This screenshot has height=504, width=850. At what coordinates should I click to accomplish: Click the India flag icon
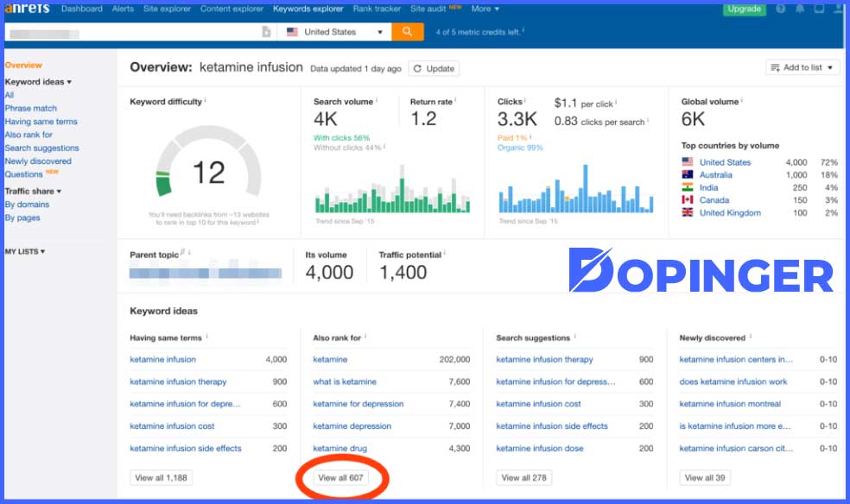tap(688, 187)
